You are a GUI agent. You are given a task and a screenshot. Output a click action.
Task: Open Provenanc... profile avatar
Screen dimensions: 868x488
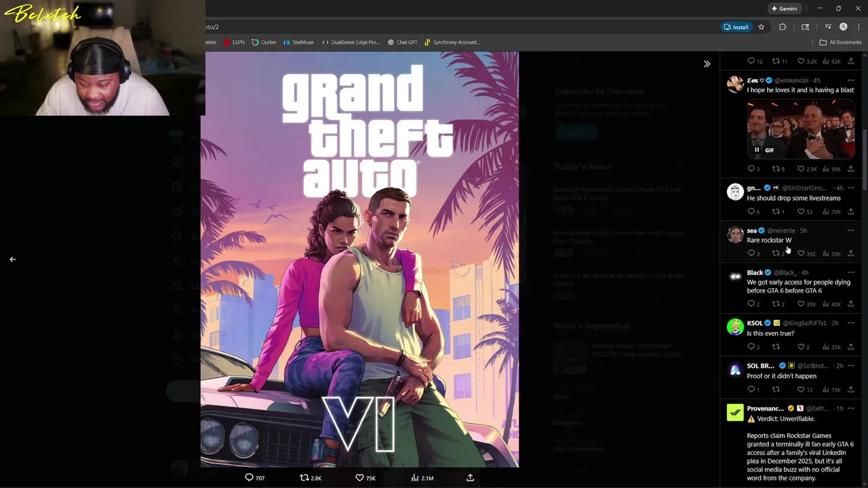tap(735, 412)
